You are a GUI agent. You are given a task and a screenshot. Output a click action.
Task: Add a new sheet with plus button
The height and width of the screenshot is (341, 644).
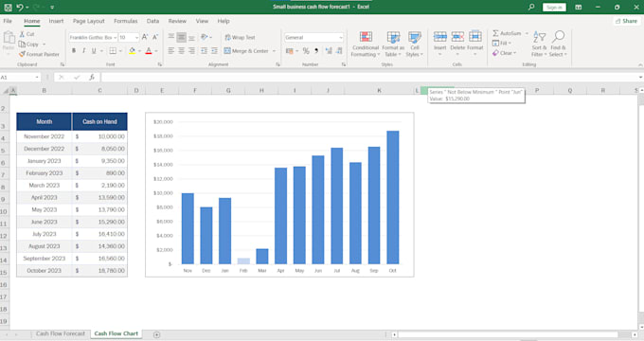[x=156, y=334]
